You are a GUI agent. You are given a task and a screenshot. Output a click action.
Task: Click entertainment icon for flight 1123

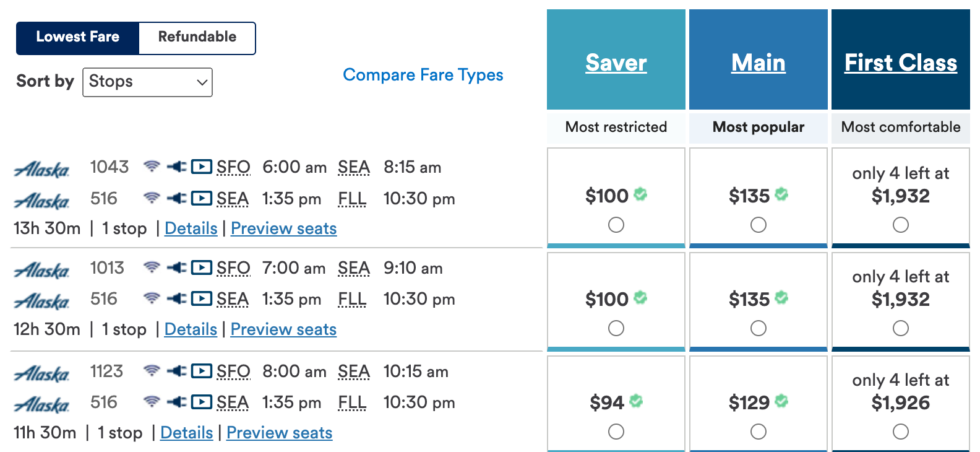click(x=201, y=371)
